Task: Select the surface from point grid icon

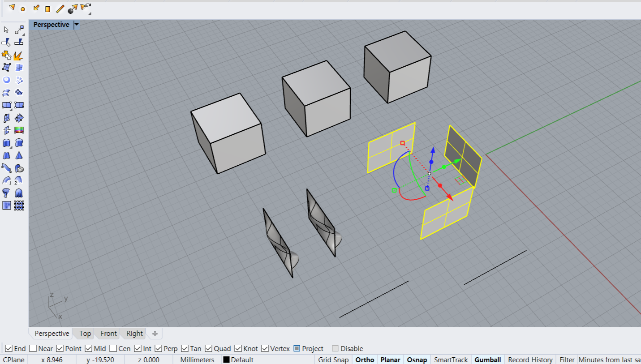Action: pos(19,206)
